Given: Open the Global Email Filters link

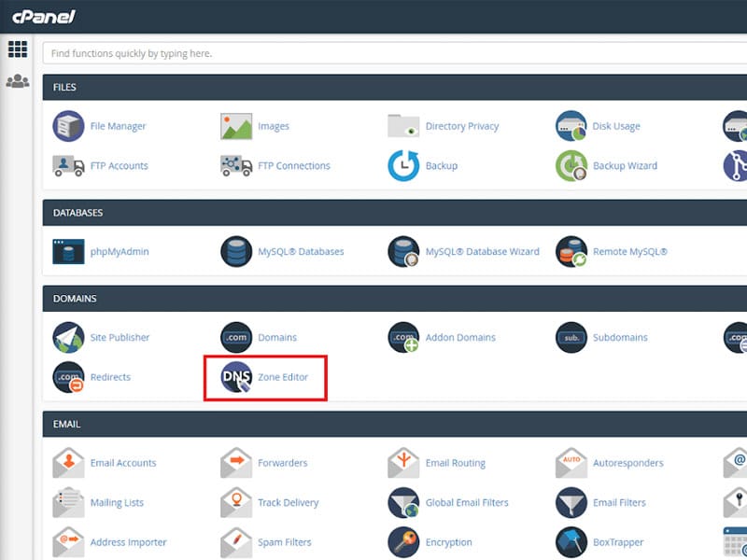Looking at the screenshot, I should click(x=467, y=502).
